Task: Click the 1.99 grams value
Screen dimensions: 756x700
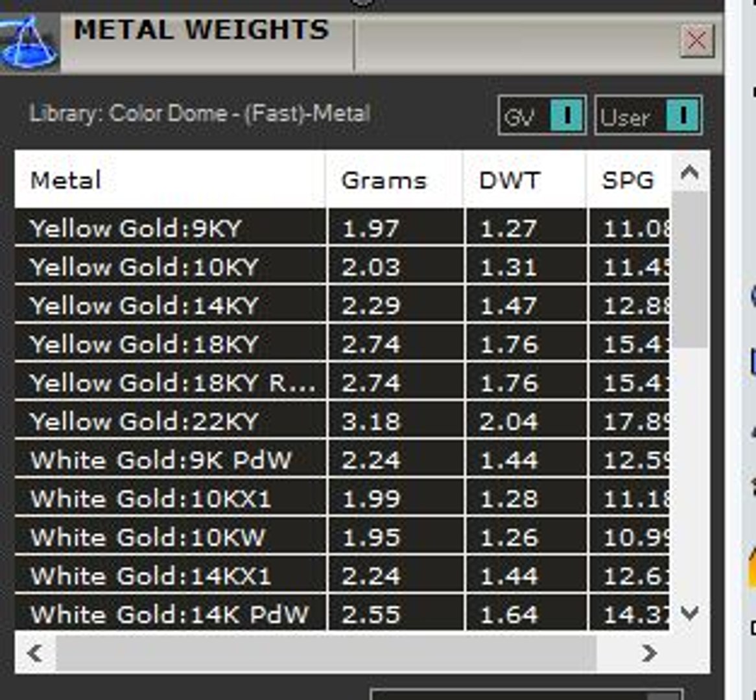Action: 370,498
